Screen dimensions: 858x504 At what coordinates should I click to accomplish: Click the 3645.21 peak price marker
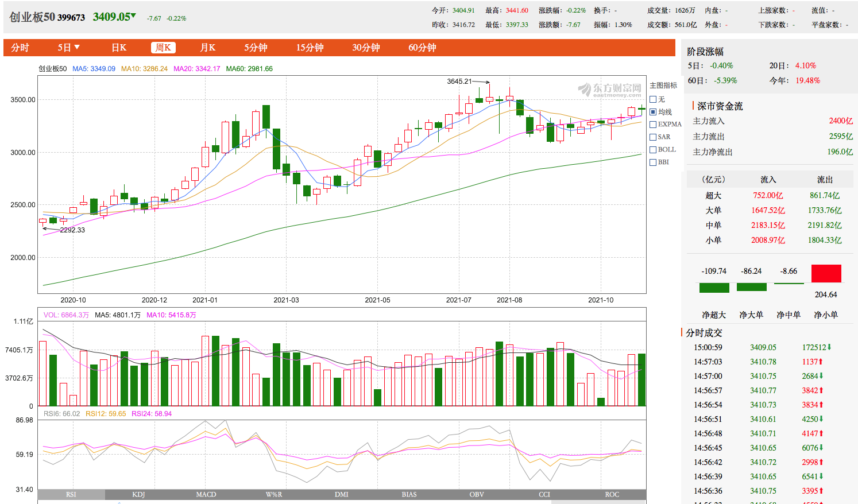click(x=459, y=82)
